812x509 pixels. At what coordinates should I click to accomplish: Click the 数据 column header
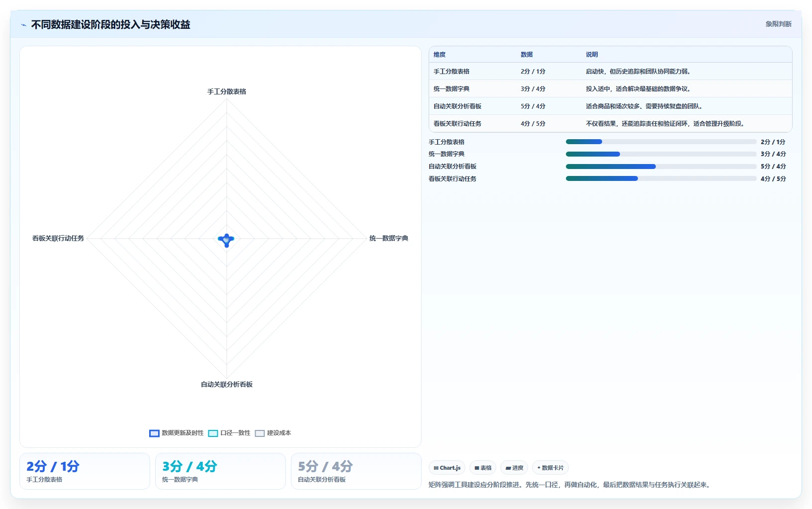point(527,55)
